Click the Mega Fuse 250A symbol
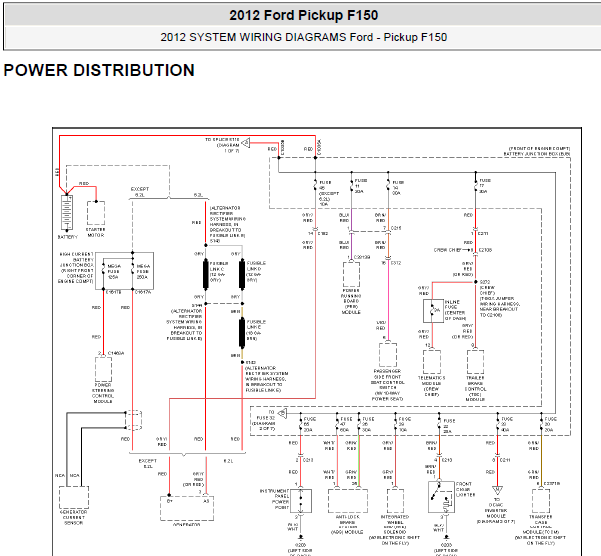 (133, 268)
